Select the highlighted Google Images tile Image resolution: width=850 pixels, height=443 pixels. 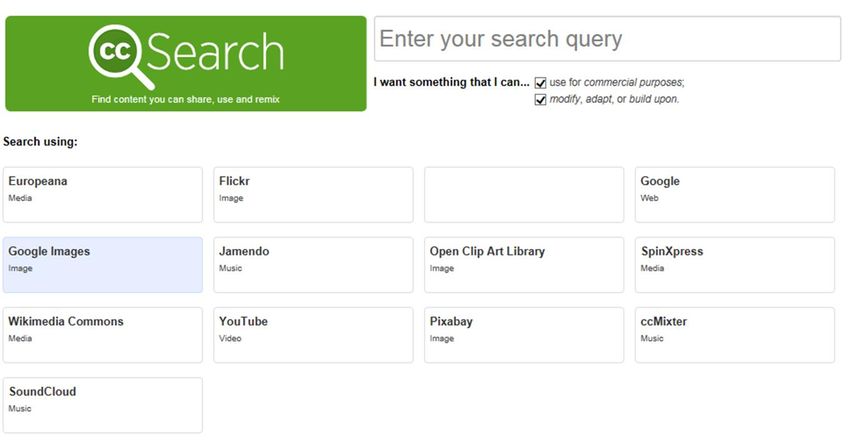click(x=102, y=265)
